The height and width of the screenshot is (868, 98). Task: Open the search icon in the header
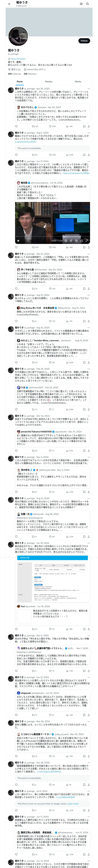click(88, 4)
